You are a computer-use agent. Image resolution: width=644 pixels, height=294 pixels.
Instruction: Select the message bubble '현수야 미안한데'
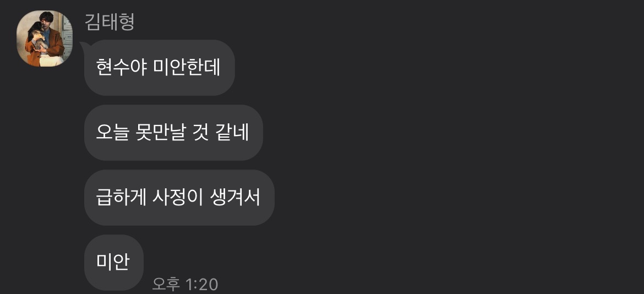[160, 68]
